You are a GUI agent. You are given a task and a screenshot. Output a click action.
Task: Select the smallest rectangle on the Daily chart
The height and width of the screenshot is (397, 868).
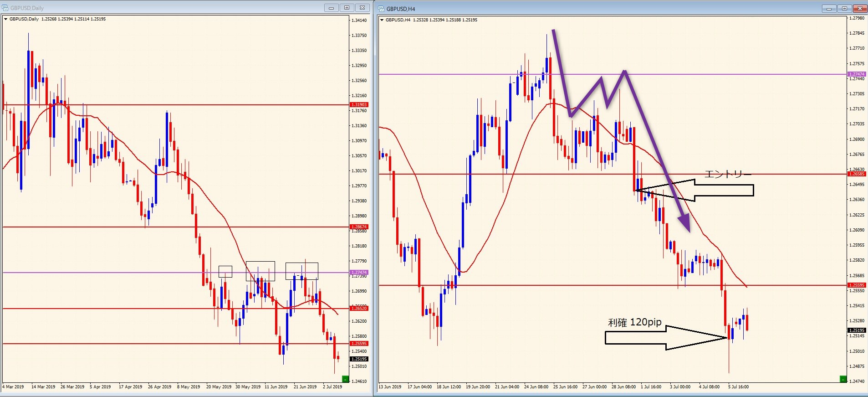pyautogui.click(x=225, y=272)
